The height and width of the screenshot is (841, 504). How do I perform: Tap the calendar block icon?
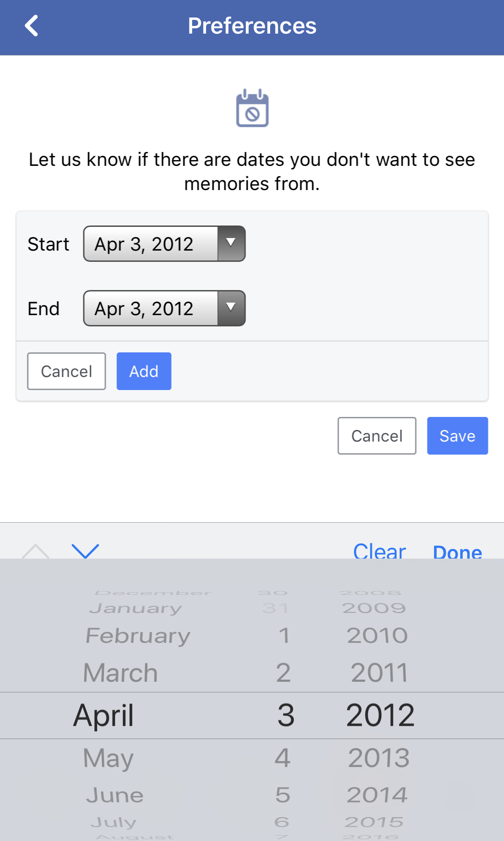click(252, 108)
